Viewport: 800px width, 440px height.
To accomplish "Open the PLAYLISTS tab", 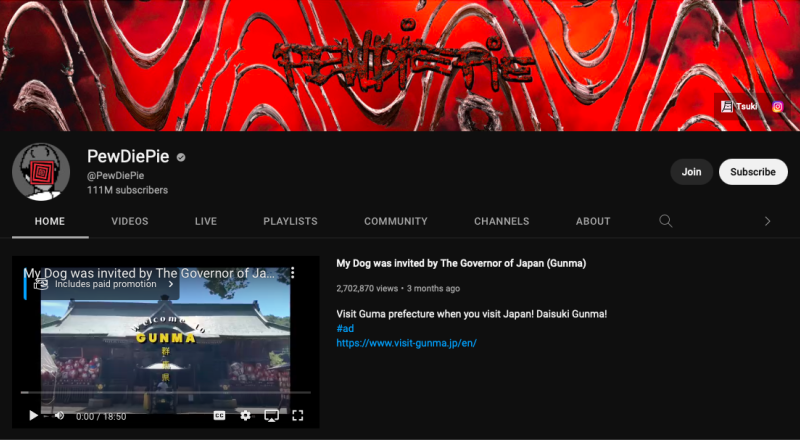I will click(290, 221).
